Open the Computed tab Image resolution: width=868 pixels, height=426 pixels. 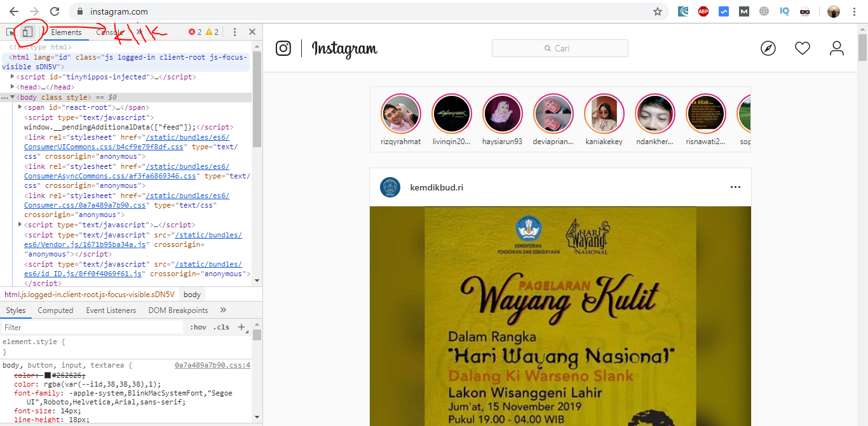point(55,310)
